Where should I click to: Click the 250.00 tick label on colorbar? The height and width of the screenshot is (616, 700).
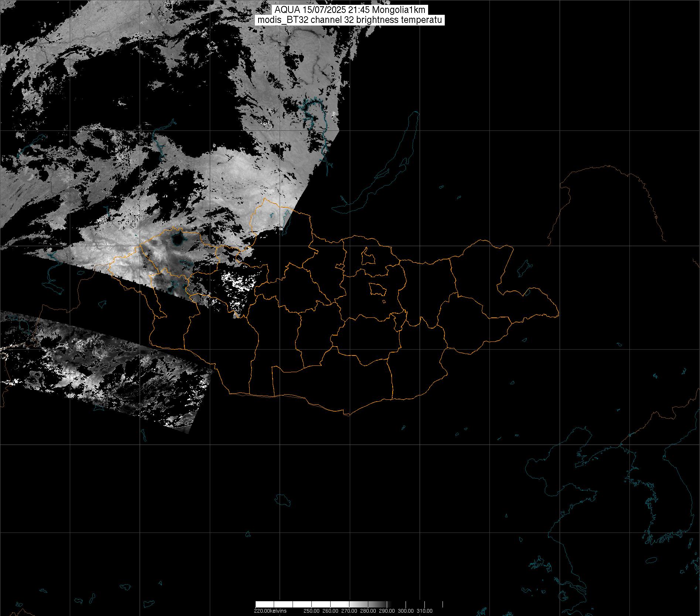[312, 611]
